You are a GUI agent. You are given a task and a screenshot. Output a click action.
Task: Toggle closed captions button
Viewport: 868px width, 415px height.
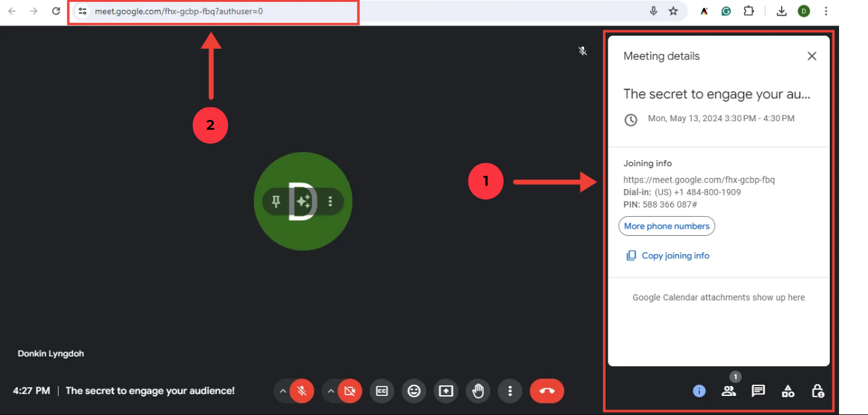382,391
